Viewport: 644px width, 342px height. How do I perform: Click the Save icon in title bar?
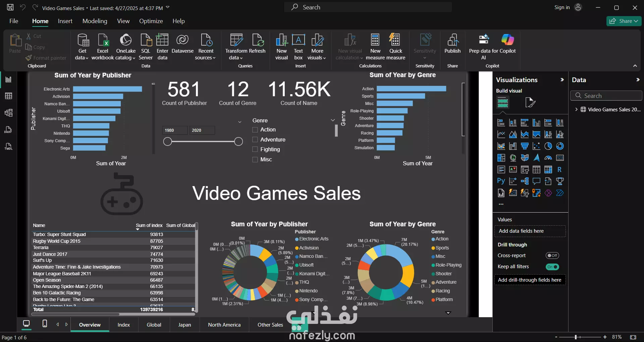tap(10, 7)
